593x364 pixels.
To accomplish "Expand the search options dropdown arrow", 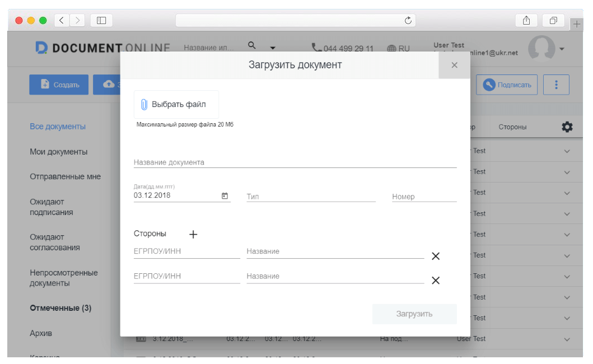I will (x=273, y=48).
